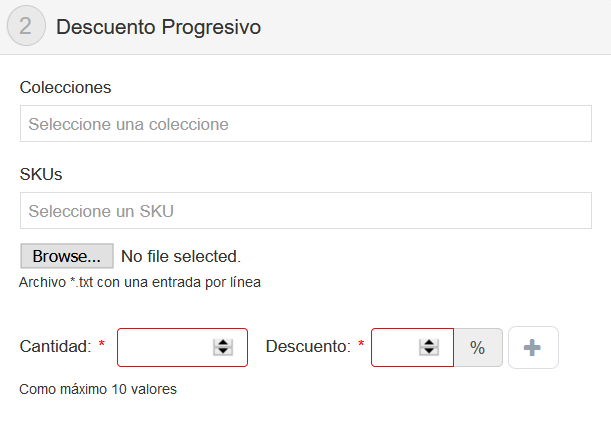Click the step 2 circle badge
This screenshot has width=611, height=434.
click(x=25, y=27)
